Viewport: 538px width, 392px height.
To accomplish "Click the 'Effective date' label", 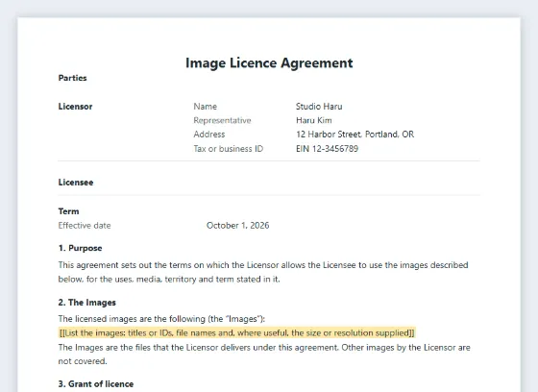I will pos(85,226).
